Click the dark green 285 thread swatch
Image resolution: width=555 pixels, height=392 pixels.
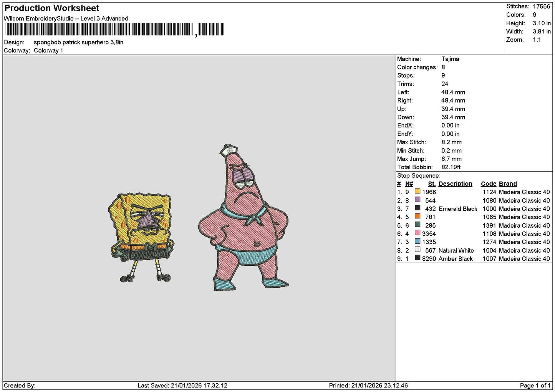[x=417, y=225]
